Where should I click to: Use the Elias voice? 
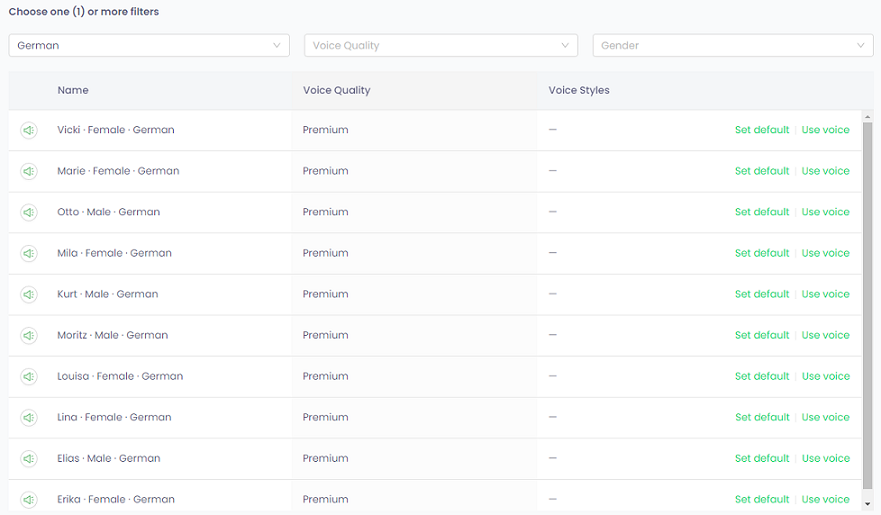(x=825, y=458)
